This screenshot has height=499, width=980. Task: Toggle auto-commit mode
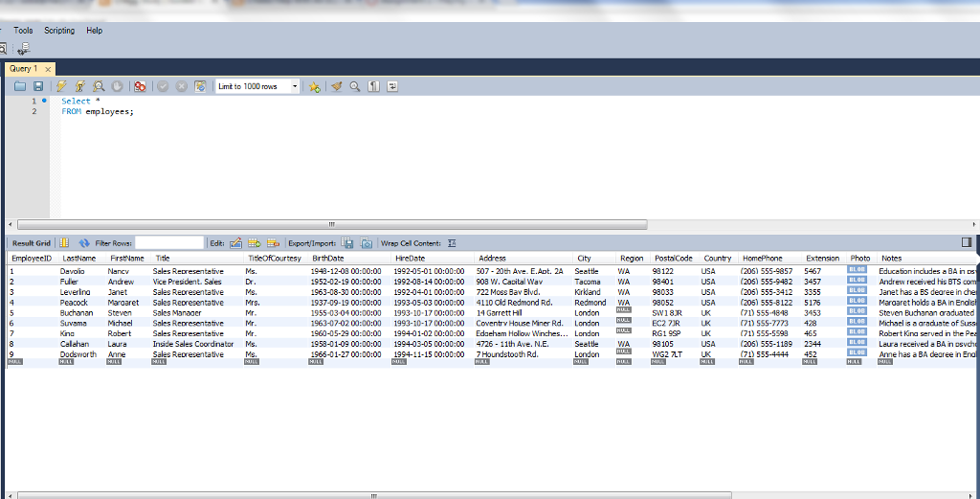200,86
